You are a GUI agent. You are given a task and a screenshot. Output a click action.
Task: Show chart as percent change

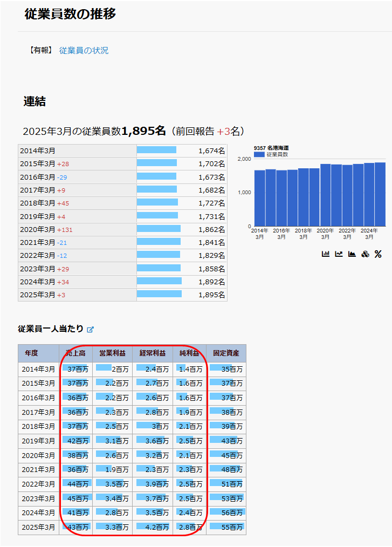coord(378,254)
